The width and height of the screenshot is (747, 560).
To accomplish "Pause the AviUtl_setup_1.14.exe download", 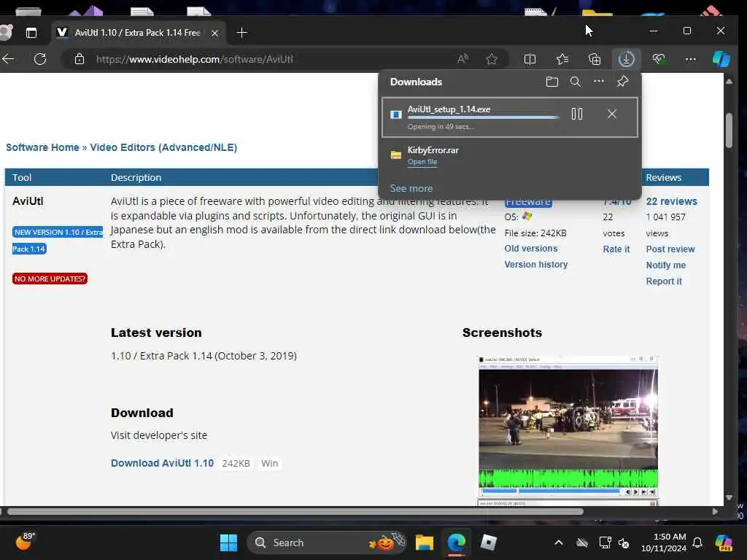I will coord(577,114).
